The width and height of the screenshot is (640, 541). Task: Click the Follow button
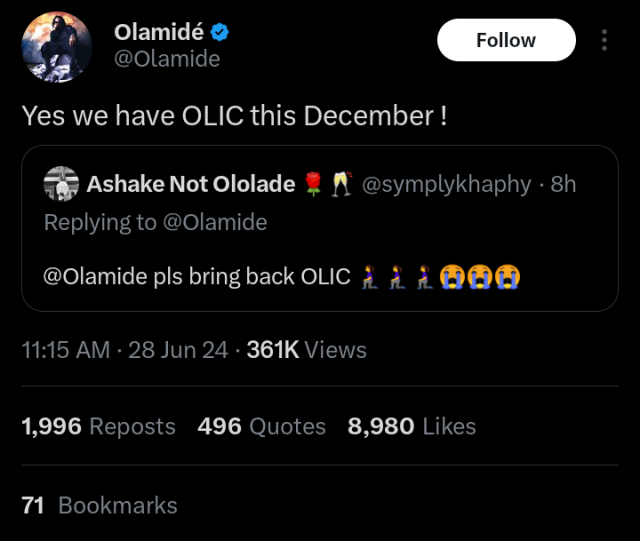506,40
